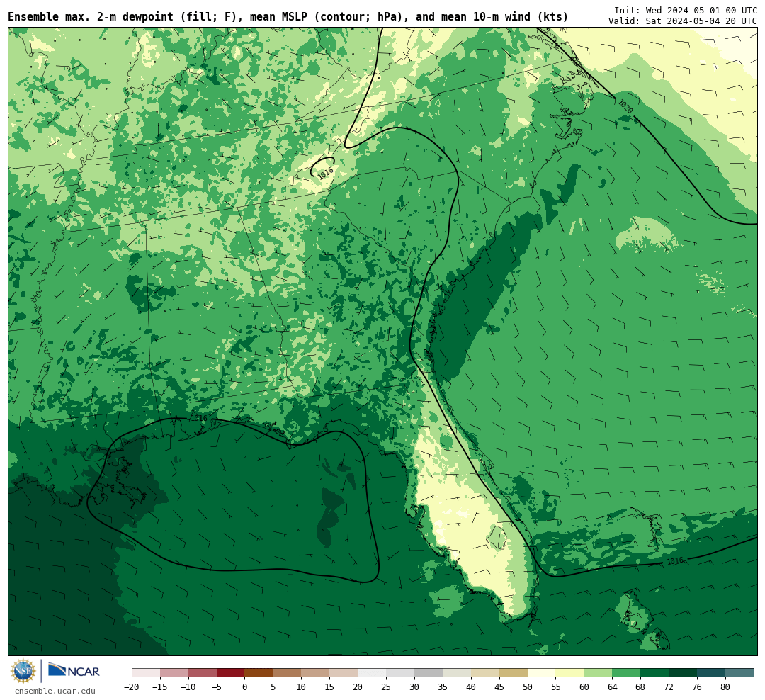765x700 pixels.
Task: Pick the khaki swatch between 45 and 50
Action: (x=514, y=673)
